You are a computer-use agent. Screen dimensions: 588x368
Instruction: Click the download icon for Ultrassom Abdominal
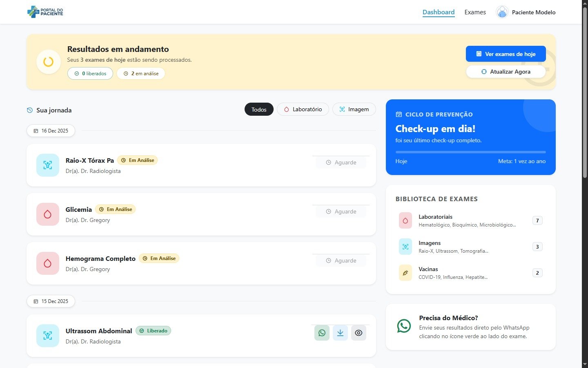(x=340, y=333)
